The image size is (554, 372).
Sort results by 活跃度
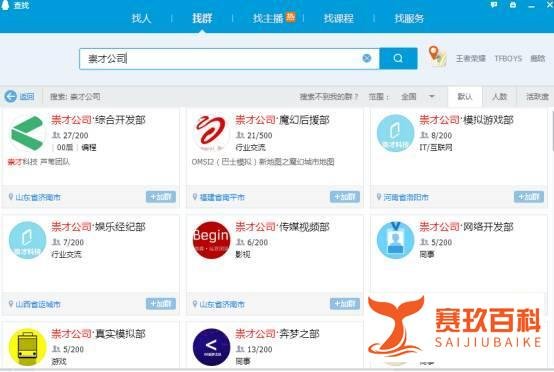pyautogui.click(x=537, y=96)
